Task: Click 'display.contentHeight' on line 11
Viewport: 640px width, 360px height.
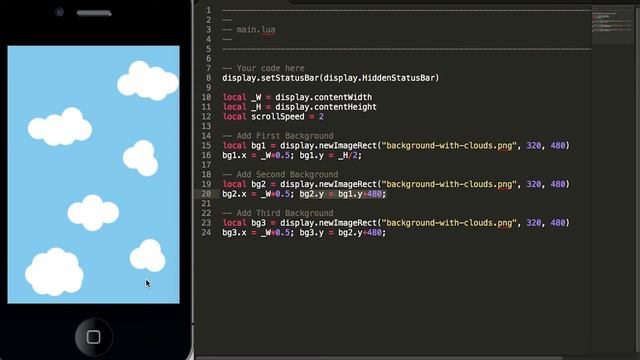Action: [326, 107]
